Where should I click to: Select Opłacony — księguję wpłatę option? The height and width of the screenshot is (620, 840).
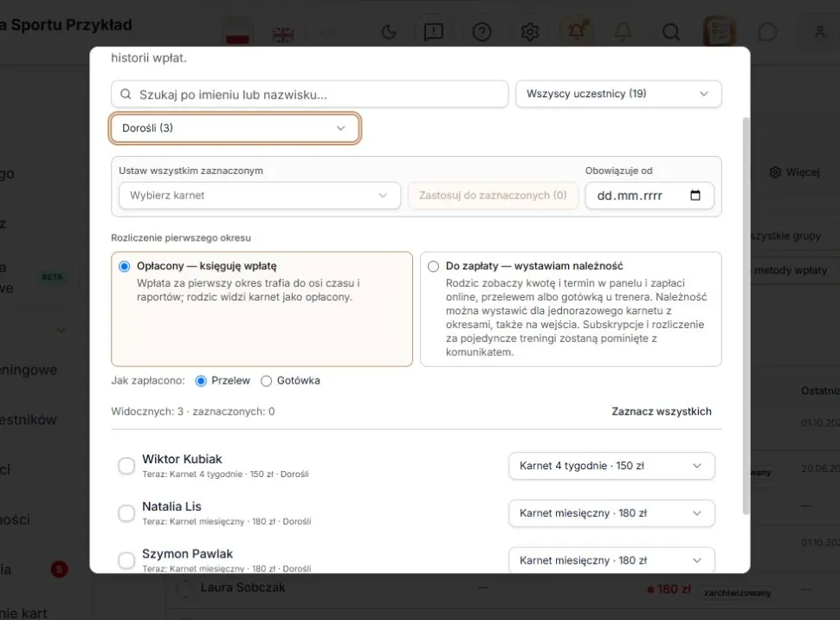262,309
